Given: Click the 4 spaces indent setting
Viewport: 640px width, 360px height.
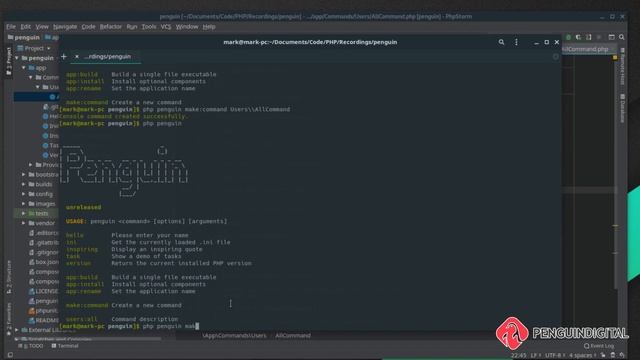Looking at the screenshot, I should 582,356.
